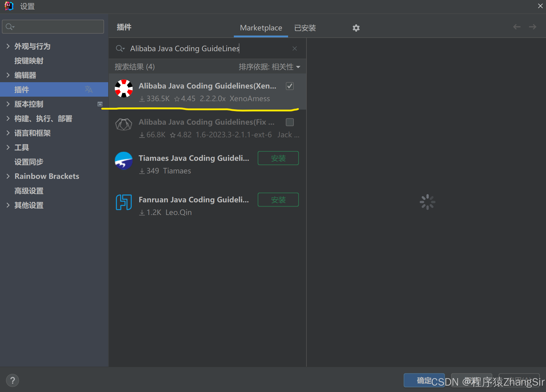Click the 4.82 rating value
Viewport: 546px width, 392px height.
[184, 135]
